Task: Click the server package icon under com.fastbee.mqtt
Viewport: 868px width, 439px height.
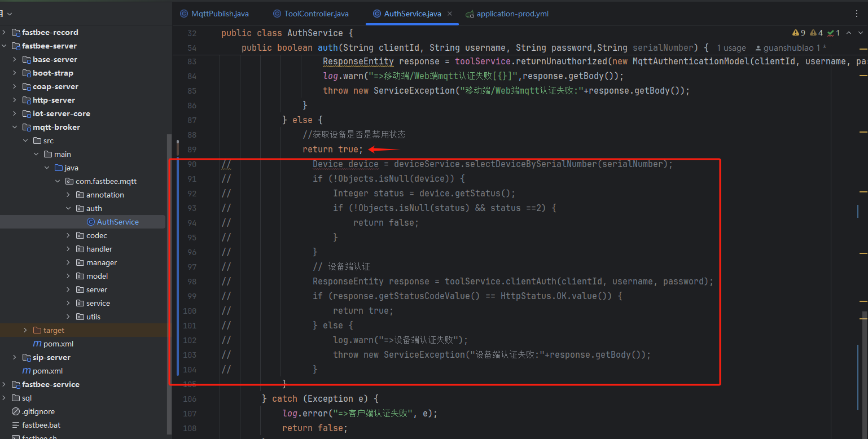Action: [x=80, y=289]
